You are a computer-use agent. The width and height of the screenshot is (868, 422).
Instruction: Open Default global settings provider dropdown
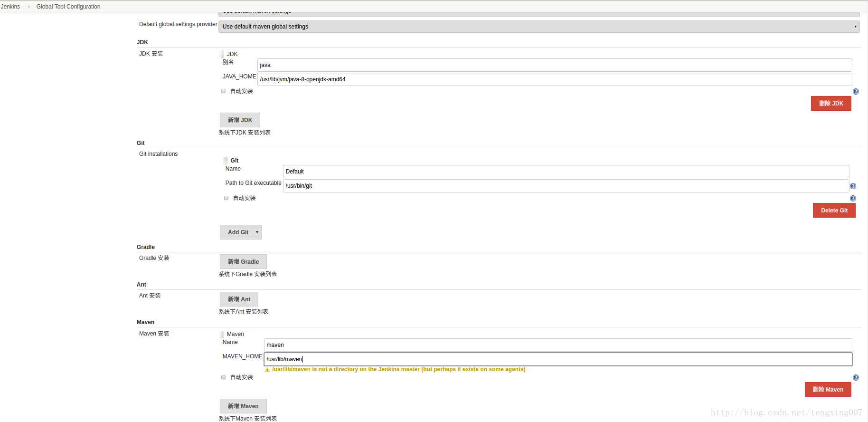coord(539,27)
